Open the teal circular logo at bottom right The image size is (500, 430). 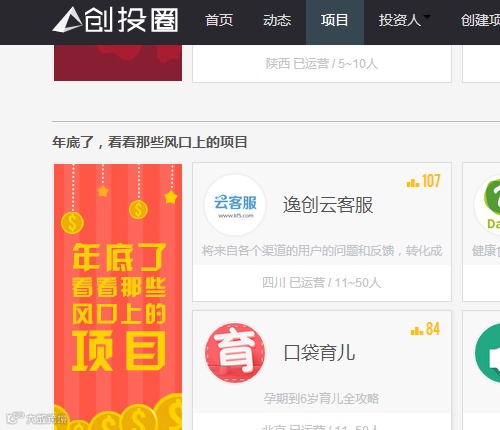pyautogui.click(x=488, y=353)
